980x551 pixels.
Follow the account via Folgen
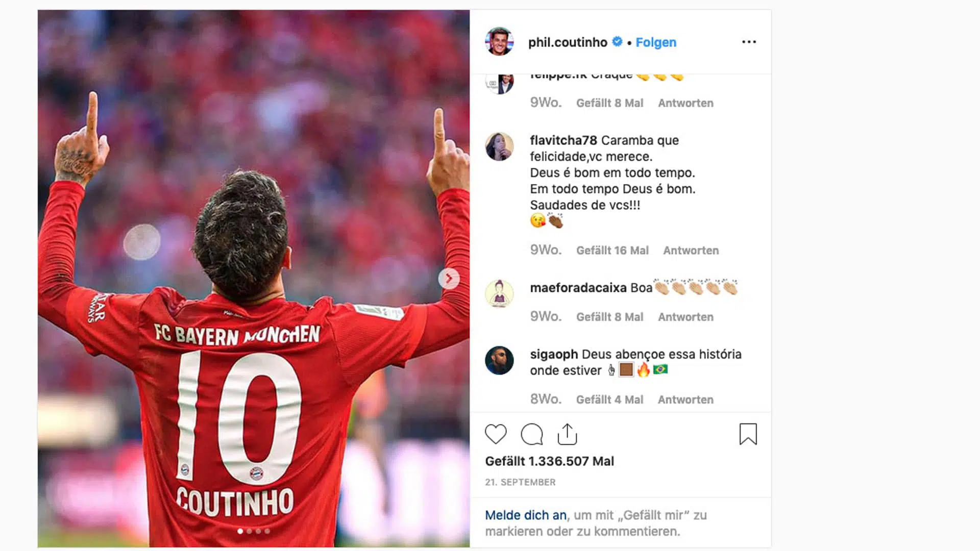(x=656, y=42)
